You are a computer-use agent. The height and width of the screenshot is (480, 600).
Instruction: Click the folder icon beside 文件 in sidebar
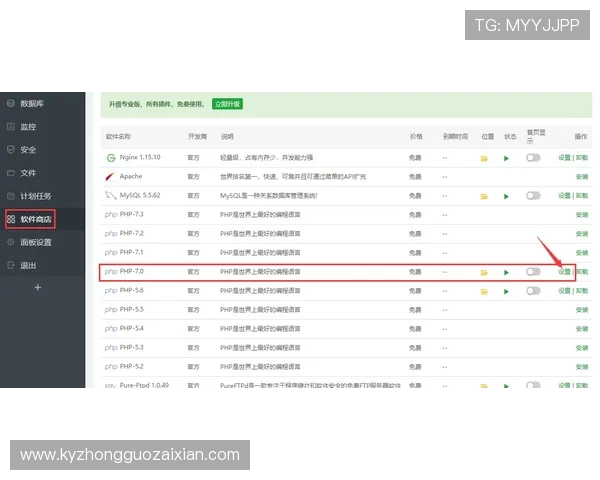pos(10,173)
